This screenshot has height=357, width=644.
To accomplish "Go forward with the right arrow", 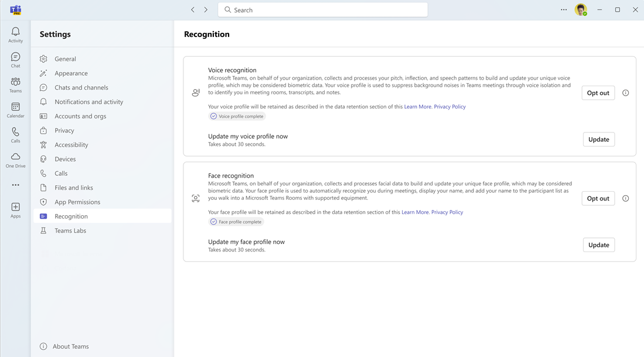I will pos(206,10).
